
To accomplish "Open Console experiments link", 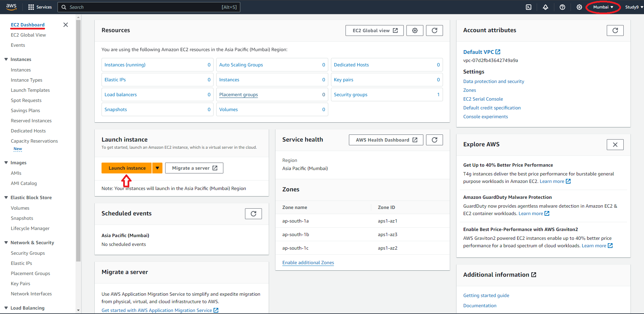I will [485, 117].
